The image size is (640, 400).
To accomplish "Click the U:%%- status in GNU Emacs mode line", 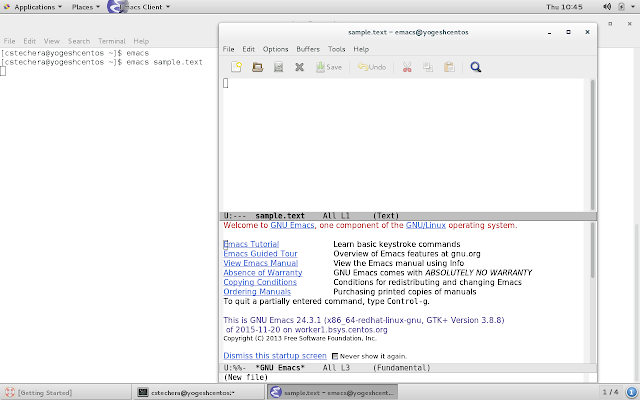I will [x=235, y=368].
